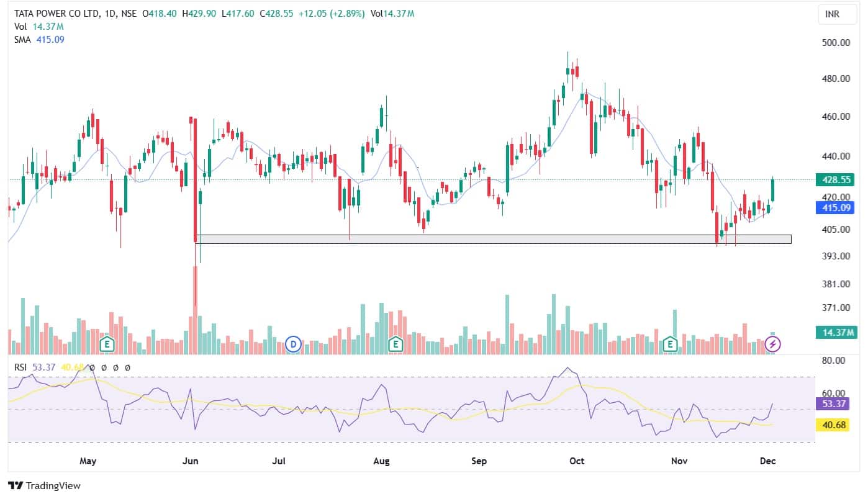Select the RSI indicator legend label
This screenshot has height=499, width=868.
pyautogui.click(x=21, y=367)
